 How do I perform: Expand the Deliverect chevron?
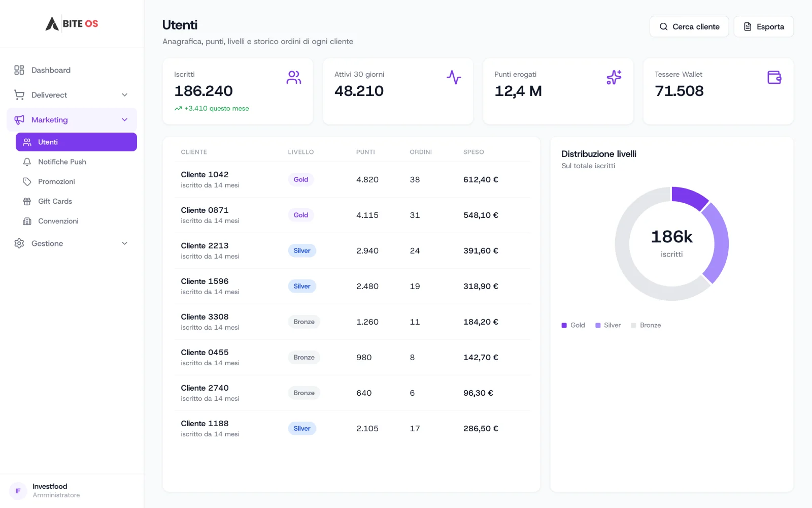click(125, 95)
